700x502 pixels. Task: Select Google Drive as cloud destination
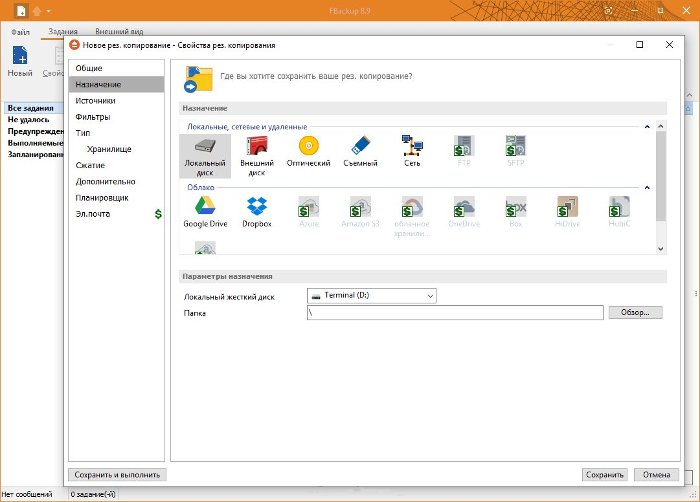click(205, 212)
